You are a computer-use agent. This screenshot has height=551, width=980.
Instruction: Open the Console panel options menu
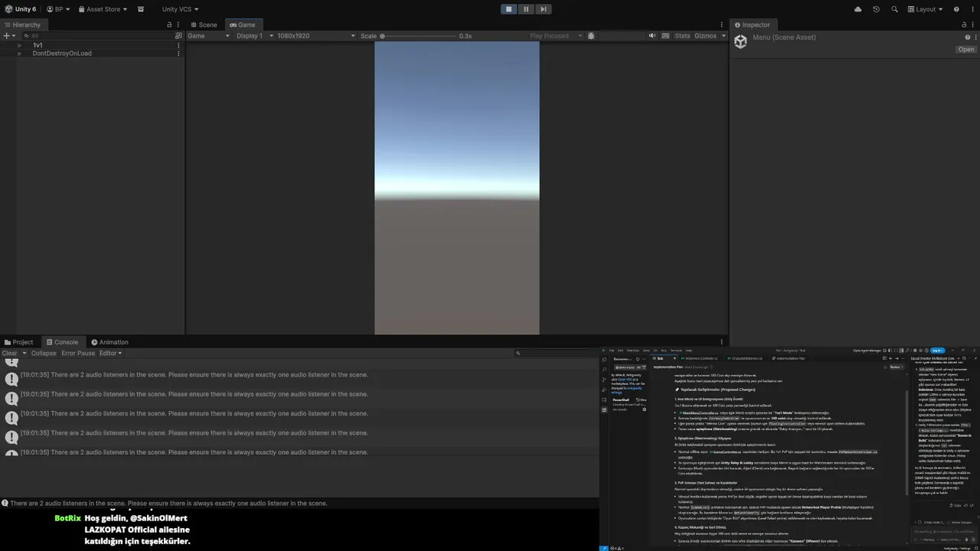point(721,342)
